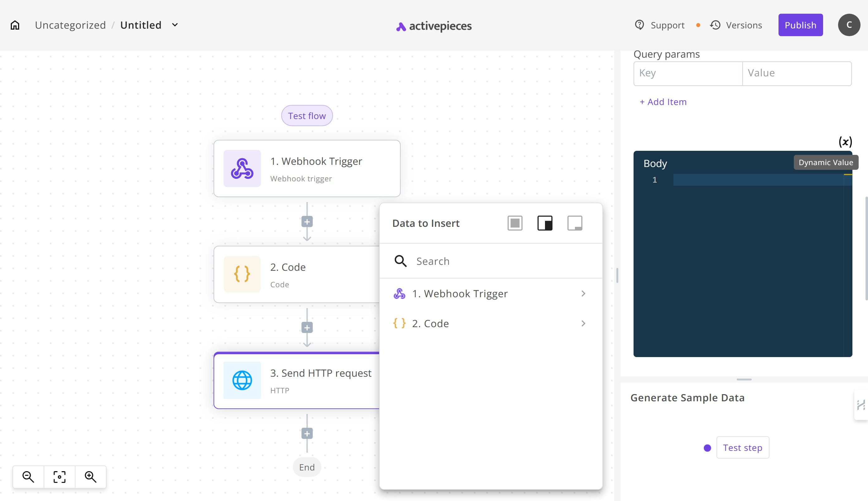The height and width of the screenshot is (501, 868).
Task: Click the Publish button top right
Action: click(x=800, y=25)
